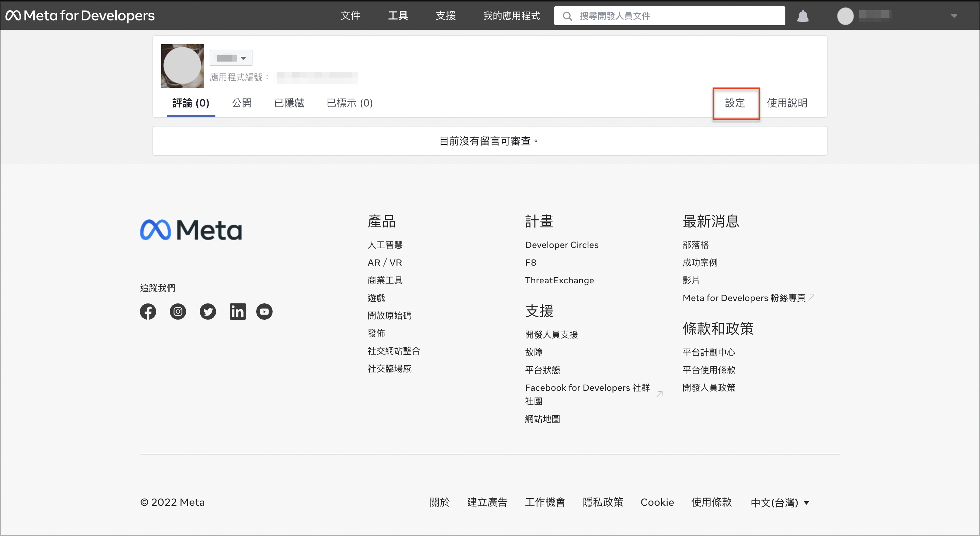Click the app profile picture
Image resolution: width=980 pixels, height=536 pixels.
[x=182, y=66]
